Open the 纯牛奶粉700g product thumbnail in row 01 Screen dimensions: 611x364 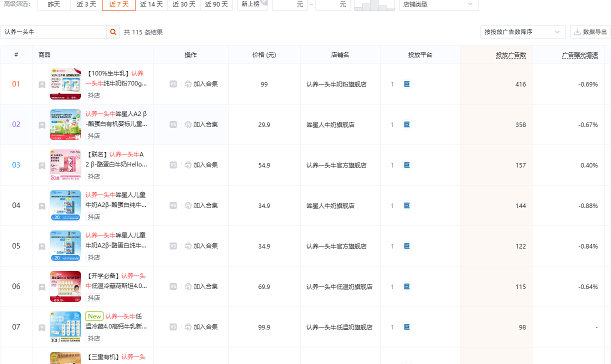pyautogui.click(x=65, y=84)
